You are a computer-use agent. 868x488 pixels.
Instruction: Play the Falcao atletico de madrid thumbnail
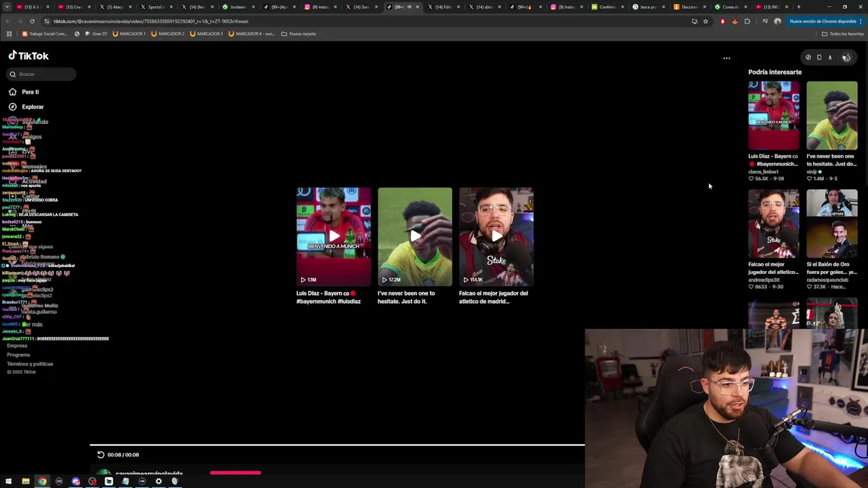click(x=496, y=237)
